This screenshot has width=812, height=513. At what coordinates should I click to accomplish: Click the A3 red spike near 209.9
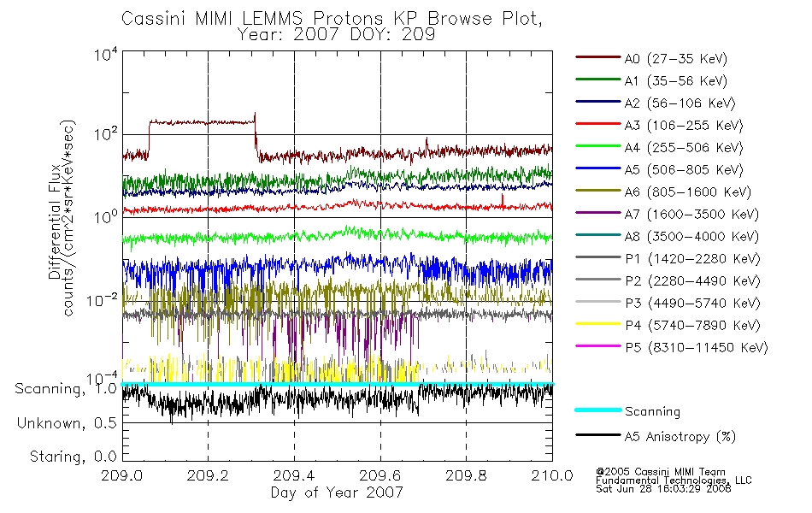[x=502, y=201]
